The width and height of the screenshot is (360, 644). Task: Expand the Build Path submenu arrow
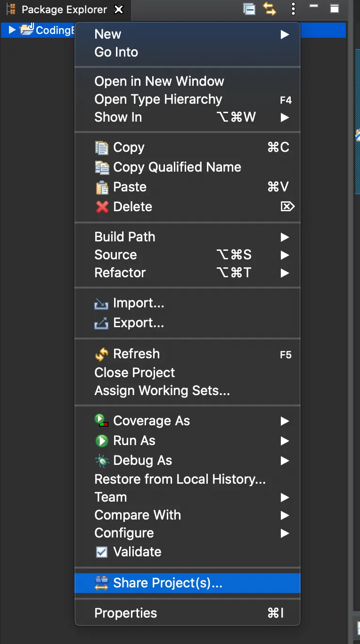click(x=285, y=237)
